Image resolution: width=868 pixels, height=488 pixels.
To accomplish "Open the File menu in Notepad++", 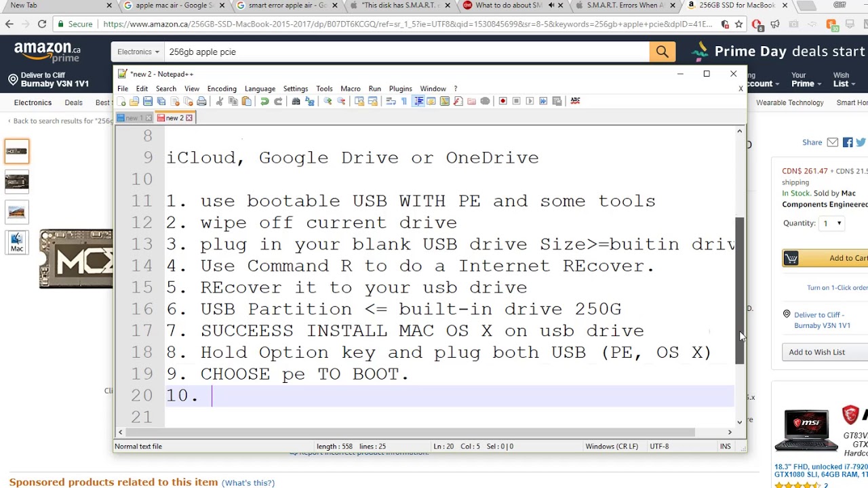I will tap(123, 89).
